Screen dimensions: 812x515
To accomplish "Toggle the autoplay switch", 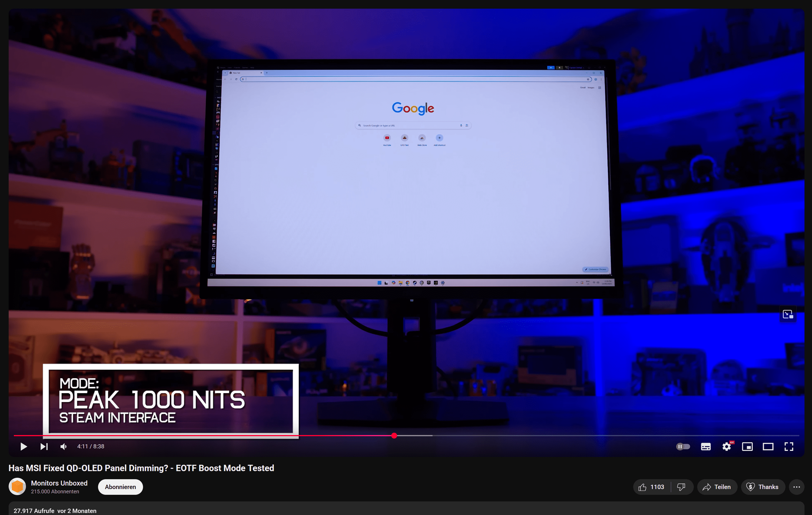I will pyautogui.click(x=683, y=447).
